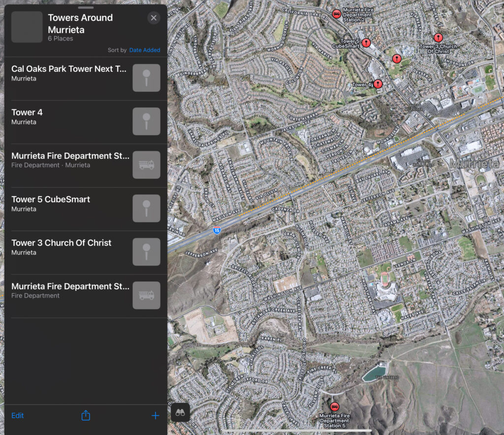Image resolution: width=504 pixels, height=435 pixels.
Task: Click the Interstate 15 shield on the map
Action: 217,230
